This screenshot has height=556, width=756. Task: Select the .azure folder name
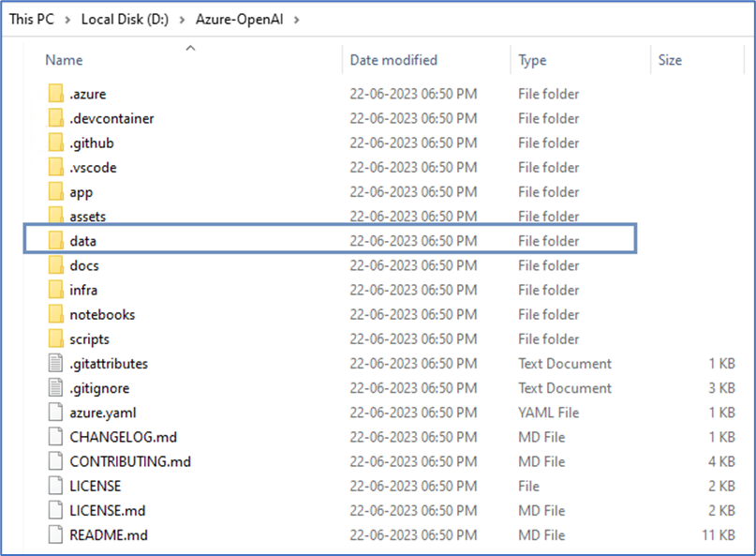click(x=88, y=94)
